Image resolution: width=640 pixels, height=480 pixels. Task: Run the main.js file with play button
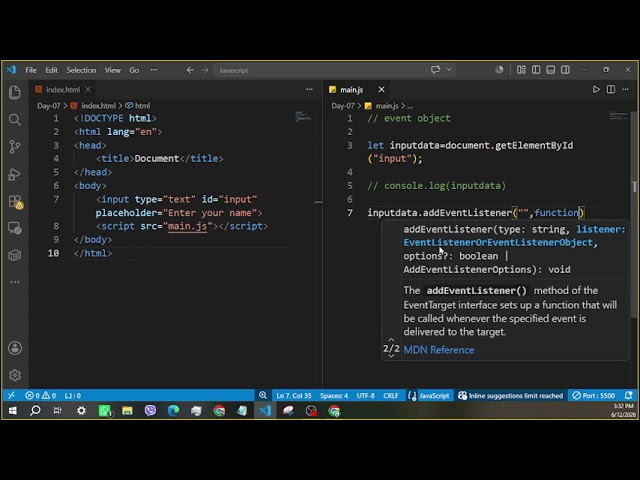click(596, 89)
